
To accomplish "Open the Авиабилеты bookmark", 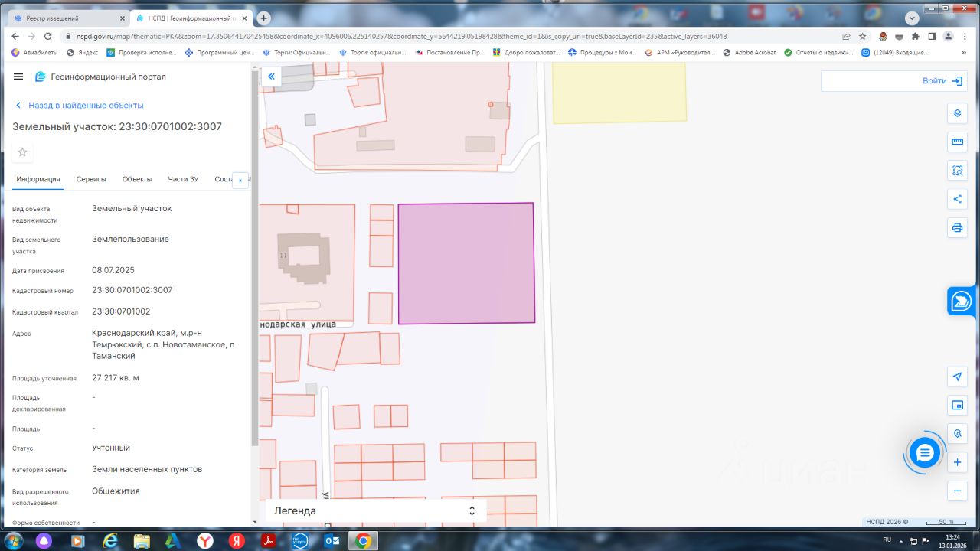I will 36,53.
